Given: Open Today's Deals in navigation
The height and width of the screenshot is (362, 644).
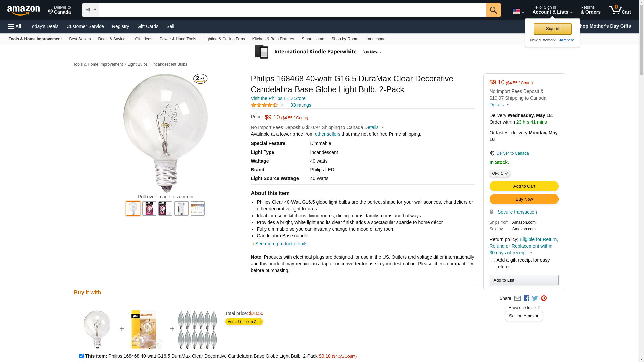Looking at the screenshot, I should coord(44,26).
